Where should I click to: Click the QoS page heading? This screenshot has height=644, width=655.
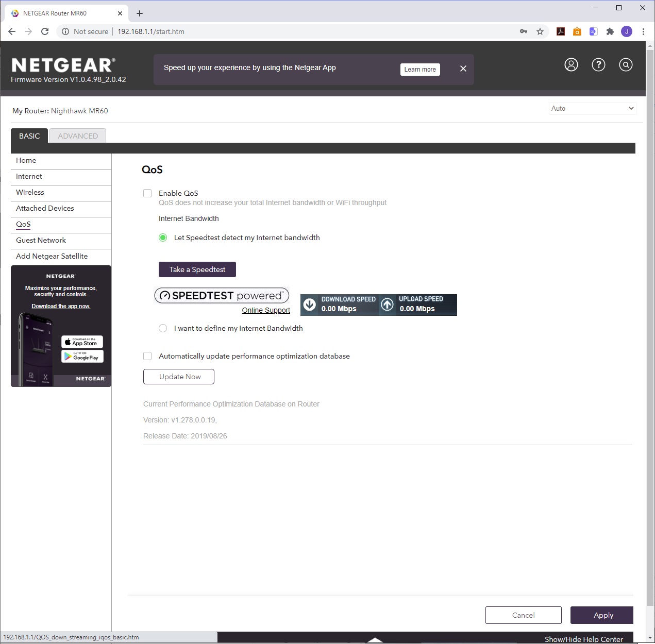(152, 170)
